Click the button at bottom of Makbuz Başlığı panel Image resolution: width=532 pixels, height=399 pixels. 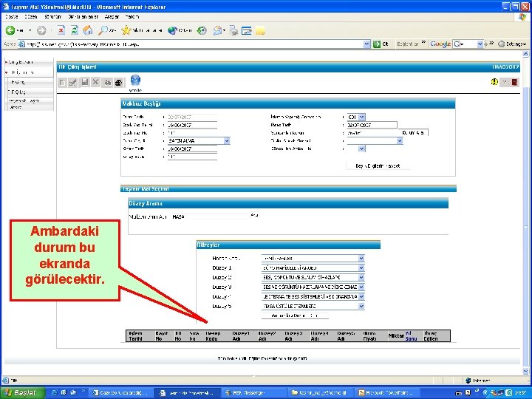coord(378,166)
